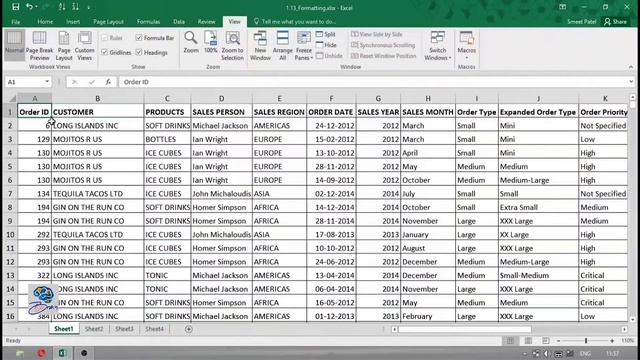Click Reset Window Position
This screenshot has height=360, width=640.
[384, 56]
